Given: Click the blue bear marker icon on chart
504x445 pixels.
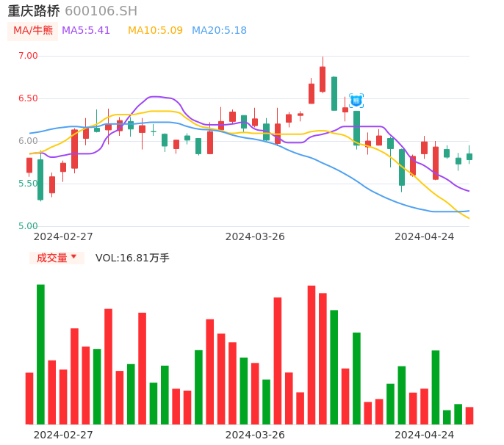Looking at the screenshot, I should 356,101.
